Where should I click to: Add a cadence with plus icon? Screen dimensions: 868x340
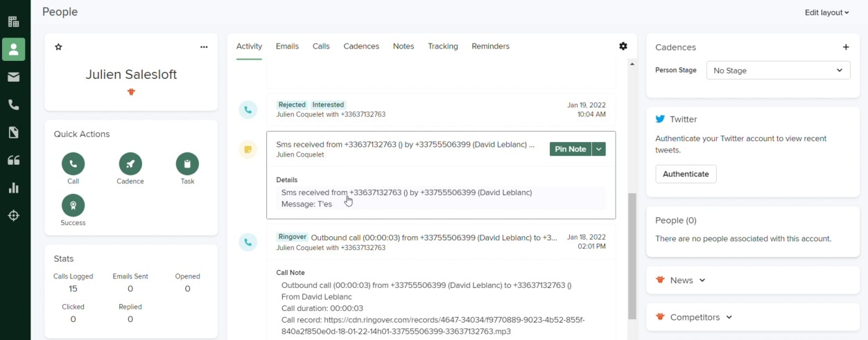click(x=846, y=47)
